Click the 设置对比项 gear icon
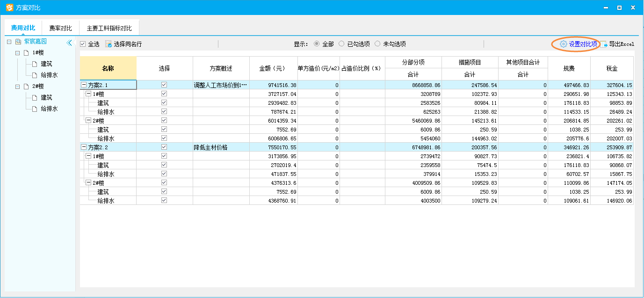The width and height of the screenshot is (644, 298). 564,44
